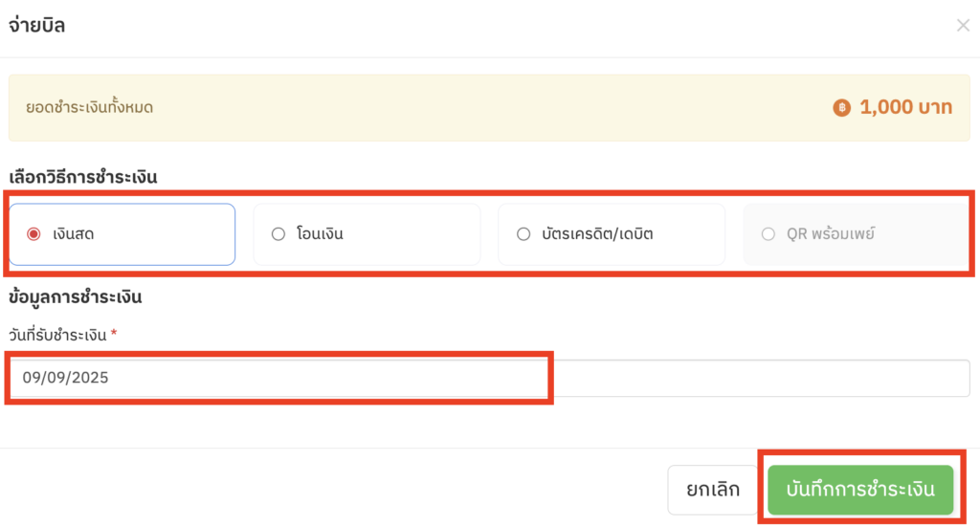
Task: Click the 09/09/2025 date text
Action: click(66, 378)
